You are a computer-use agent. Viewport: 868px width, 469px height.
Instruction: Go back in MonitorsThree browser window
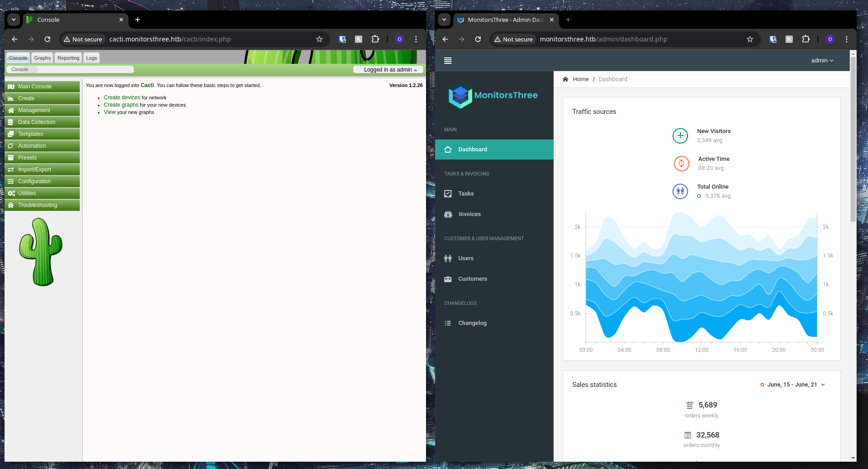coord(445,39)
